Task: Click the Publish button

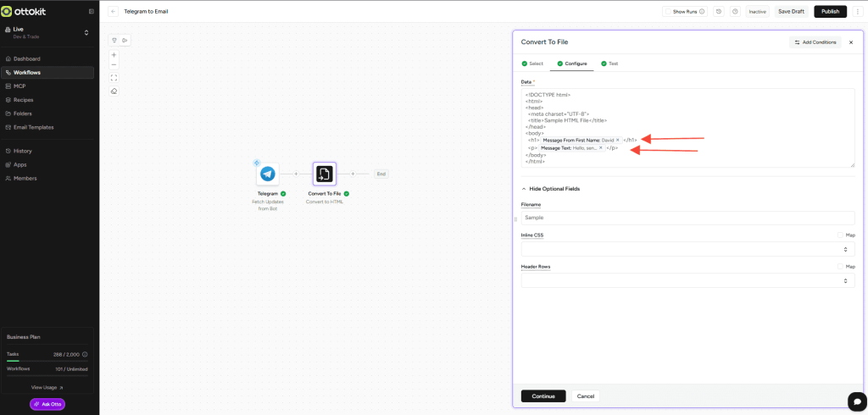Action: [x=830, y=12]
